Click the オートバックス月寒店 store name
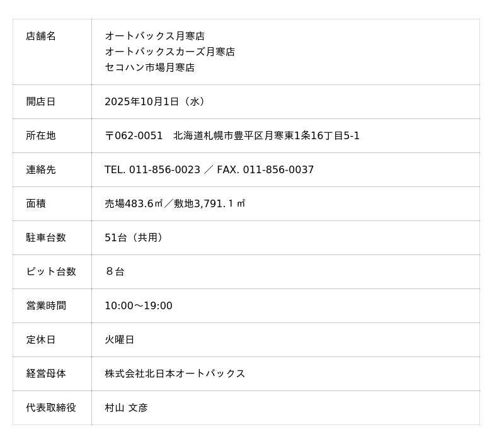504x444 pixels. (x=154, y=37)
